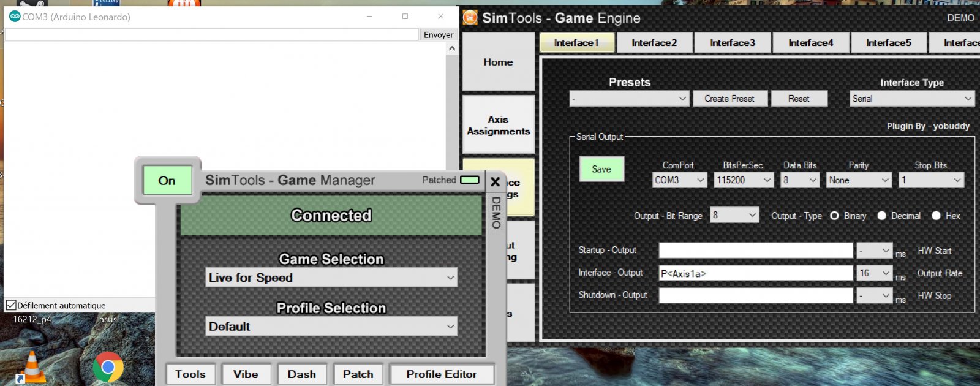The image size is (980, 386).
Task: Select the Binary output type radio button
Action: tap(834, 216)
